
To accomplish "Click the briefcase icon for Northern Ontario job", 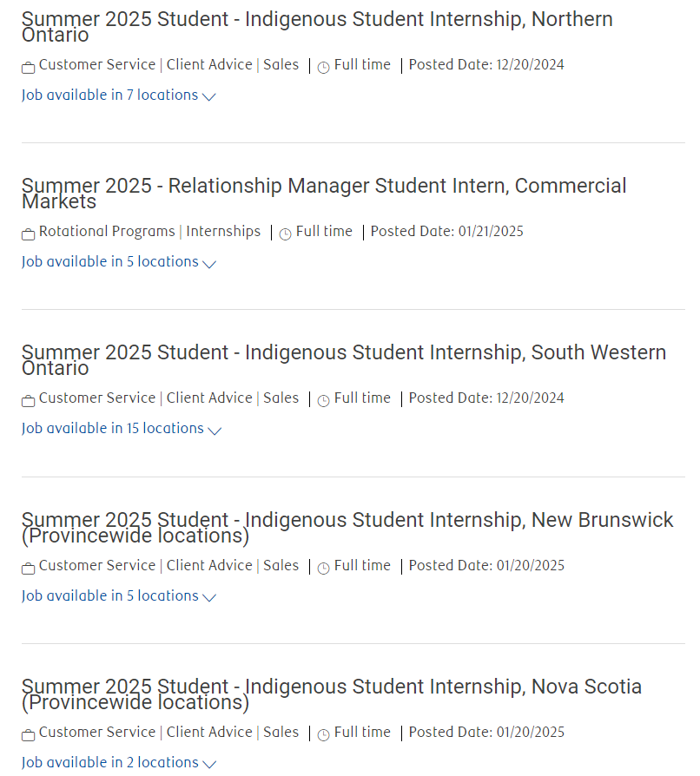I will [28, 68].
